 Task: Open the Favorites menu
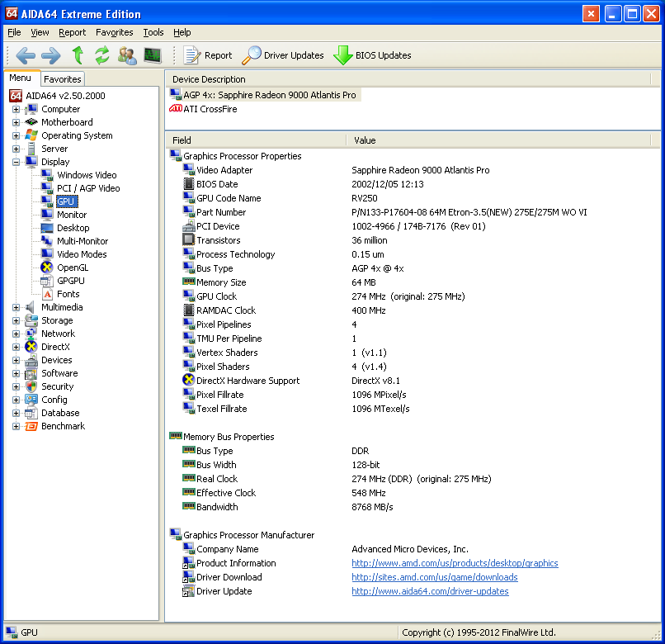pos(114,32)
